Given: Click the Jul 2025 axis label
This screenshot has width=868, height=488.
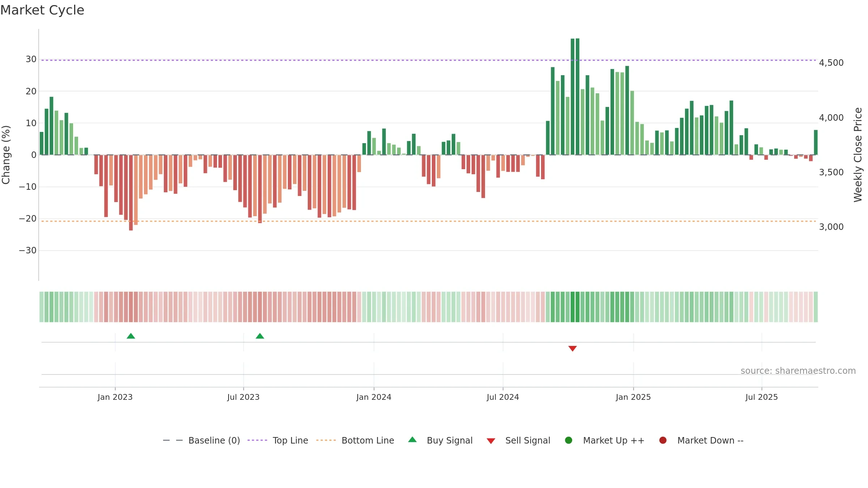Looking at the screenshot, I should click(x=762, y=397).
